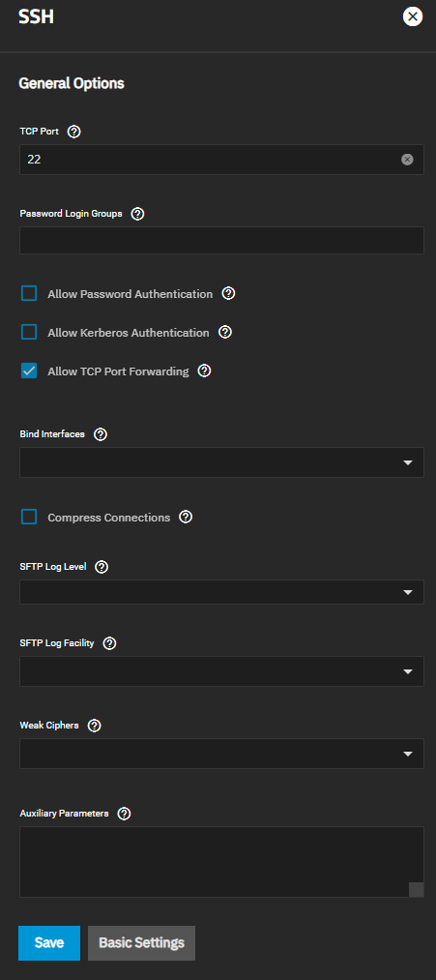Open the Weak Ciphers dropdown
The height and width of the screenshot is (980, 436).
tap(221, 754)
